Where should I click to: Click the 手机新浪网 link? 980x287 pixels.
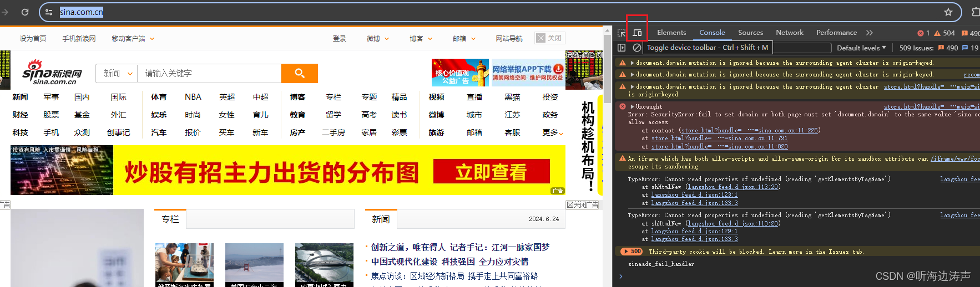coord(79,39)
